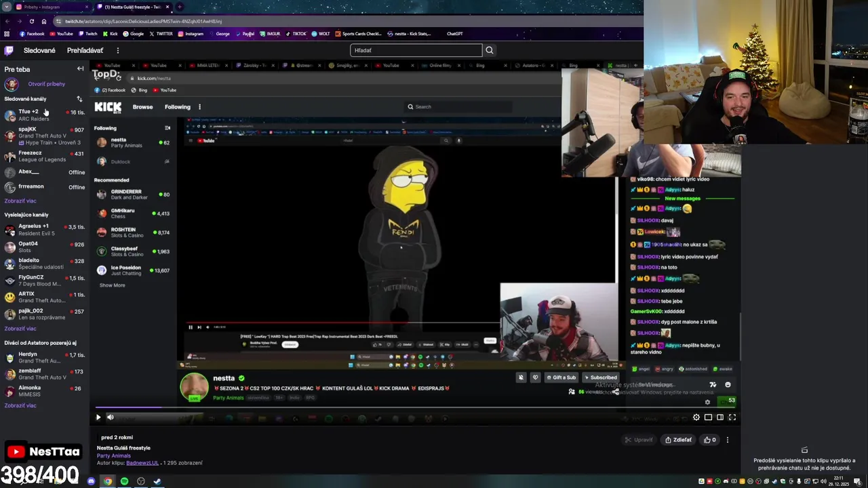This screenshot has height=488, width=868.
Task: Open clip player settings gear
Action: tap(696, 418)
